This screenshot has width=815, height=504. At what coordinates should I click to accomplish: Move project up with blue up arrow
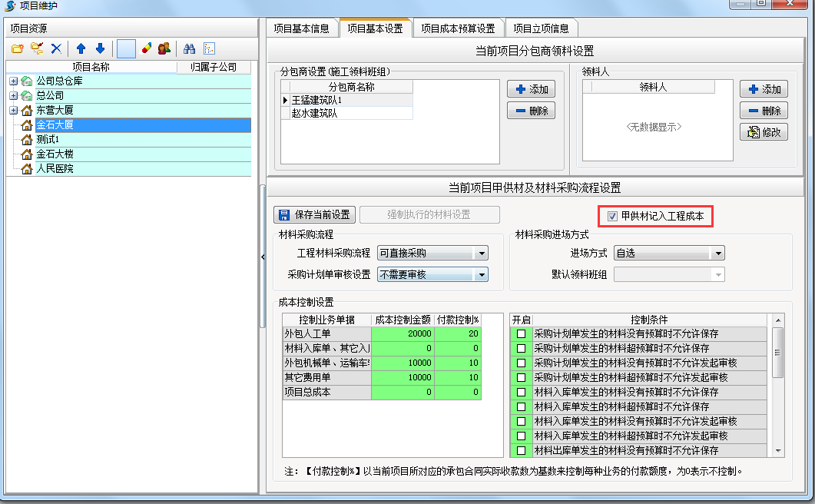[81, 49]
